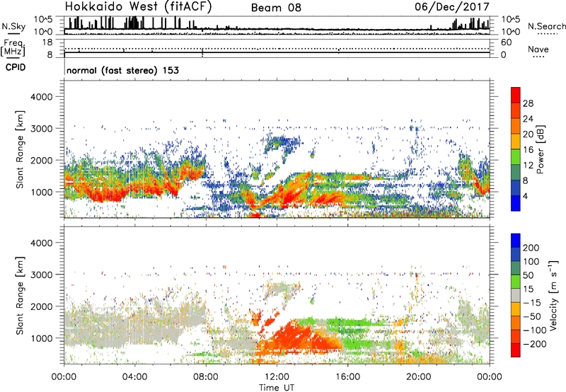This screenshot has width=566, height=392.
Task: Click the '60' Nave tick label
Action: pos(506,42)
